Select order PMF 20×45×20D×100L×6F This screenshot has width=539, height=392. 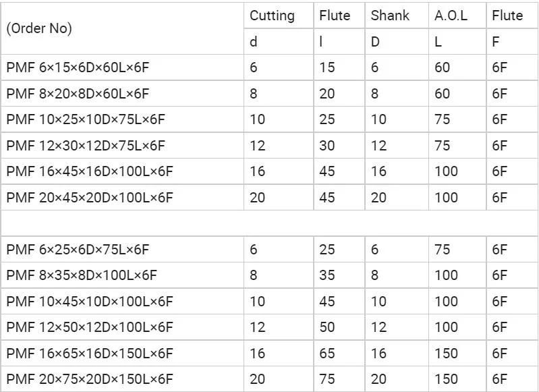click(89, 198)
